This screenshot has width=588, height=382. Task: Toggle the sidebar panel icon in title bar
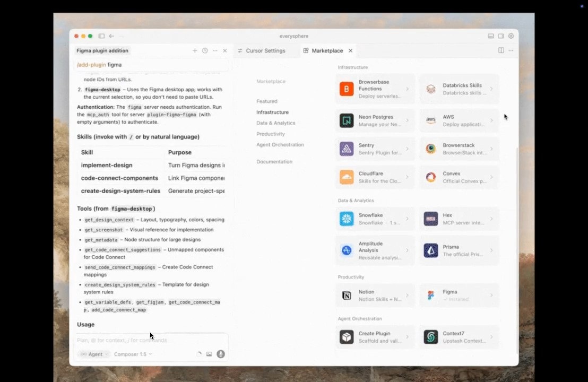[x=101, y=36]
